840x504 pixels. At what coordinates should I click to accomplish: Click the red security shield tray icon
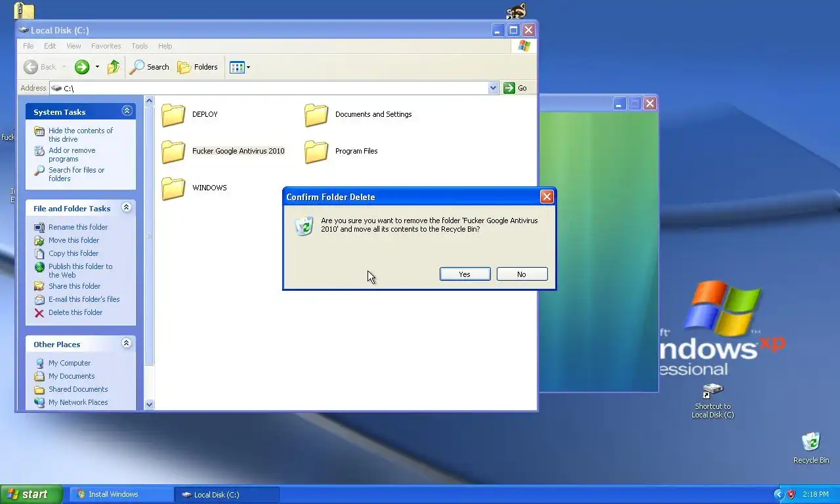click(x=791, y=494)
